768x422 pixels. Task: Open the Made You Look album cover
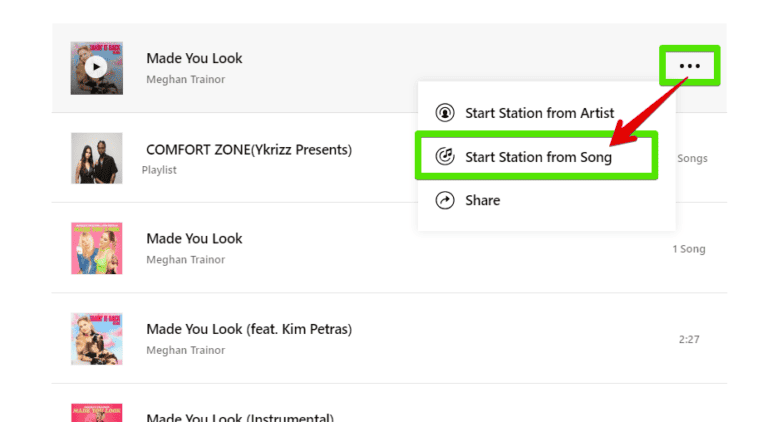pos(96,248)
